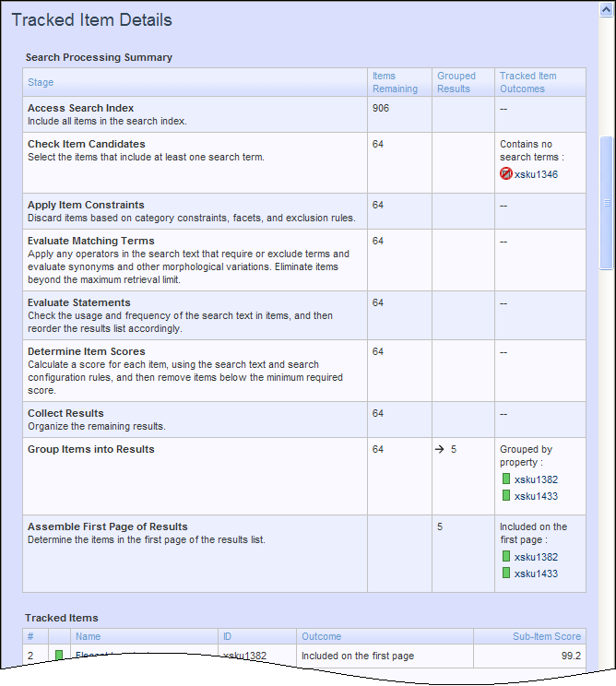
Task: Click grouped results value 5 in Assemble row
Action: pyautogui.click(x=440, y=526)
